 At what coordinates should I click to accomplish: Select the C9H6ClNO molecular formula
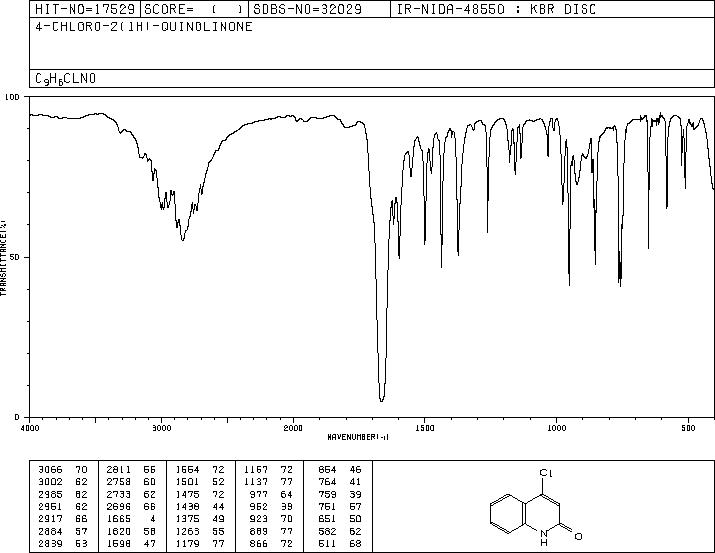[x=66, y=79]
